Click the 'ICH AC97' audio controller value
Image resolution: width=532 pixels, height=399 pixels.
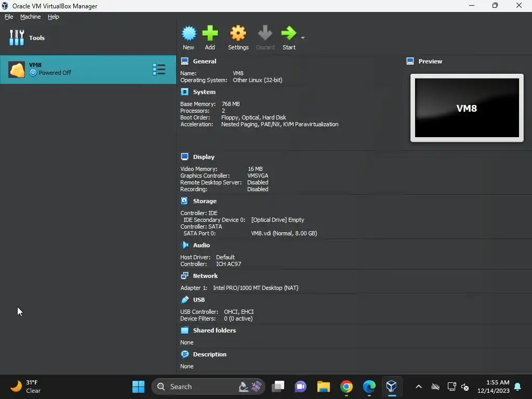coord(229,264)
